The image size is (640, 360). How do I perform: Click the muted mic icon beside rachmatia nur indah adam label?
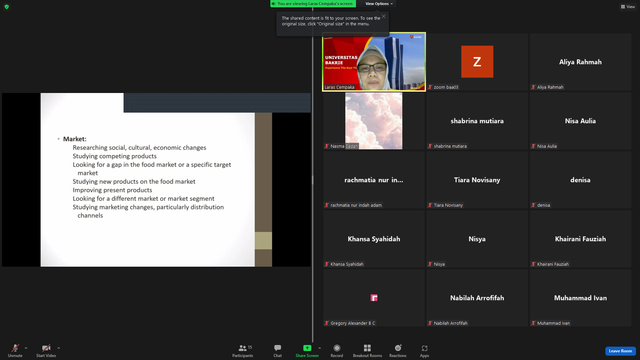327,205
